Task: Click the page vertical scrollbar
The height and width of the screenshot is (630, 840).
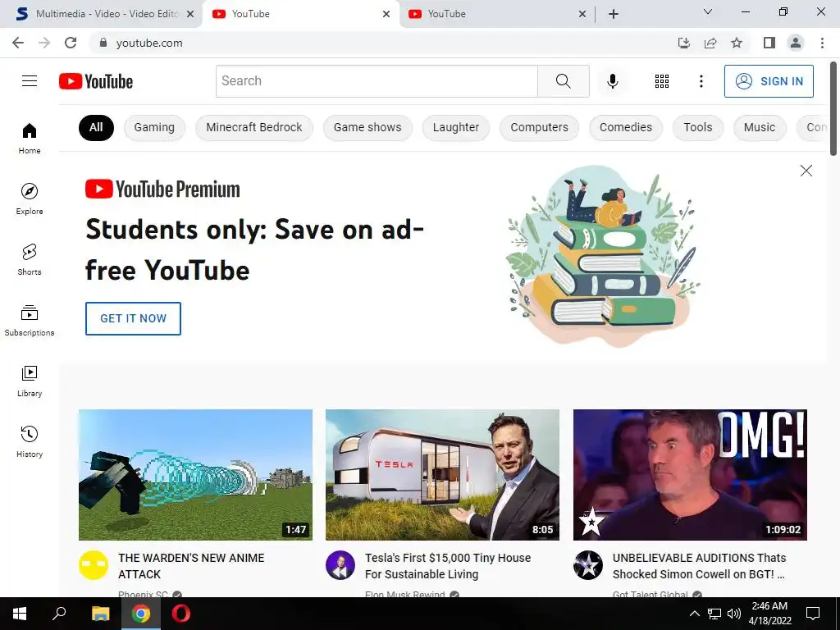Action: pos(833,109)
